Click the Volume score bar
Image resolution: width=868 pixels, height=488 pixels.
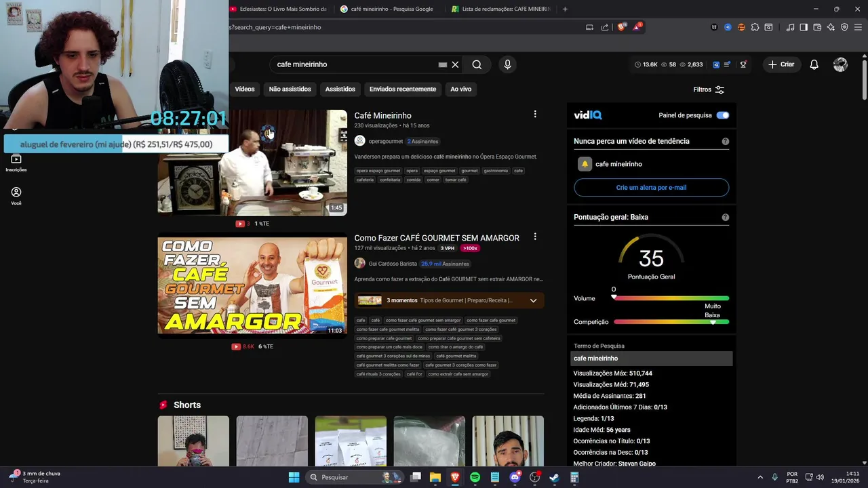pos(671,298)
